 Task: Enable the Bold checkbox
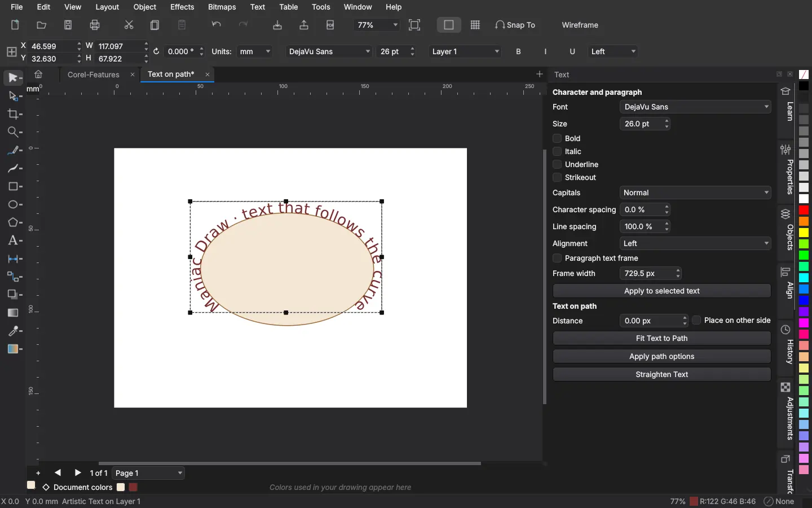[x=557, y=138]
